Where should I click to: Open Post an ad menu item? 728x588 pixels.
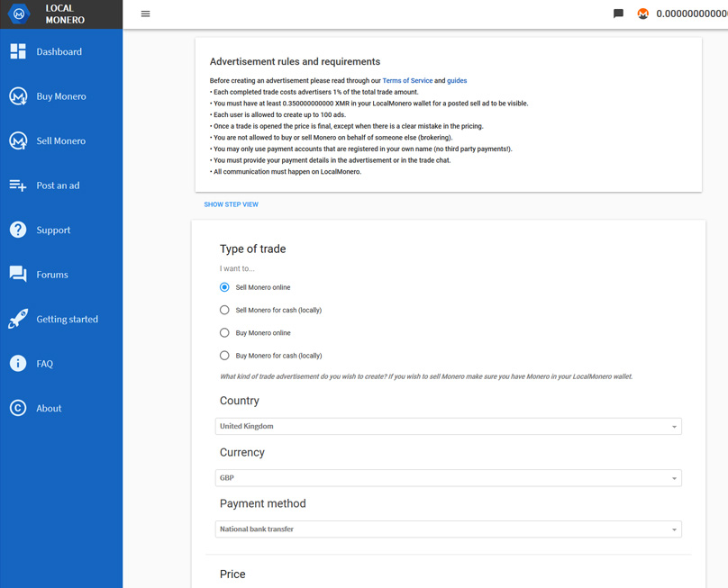tap(58, 185)
